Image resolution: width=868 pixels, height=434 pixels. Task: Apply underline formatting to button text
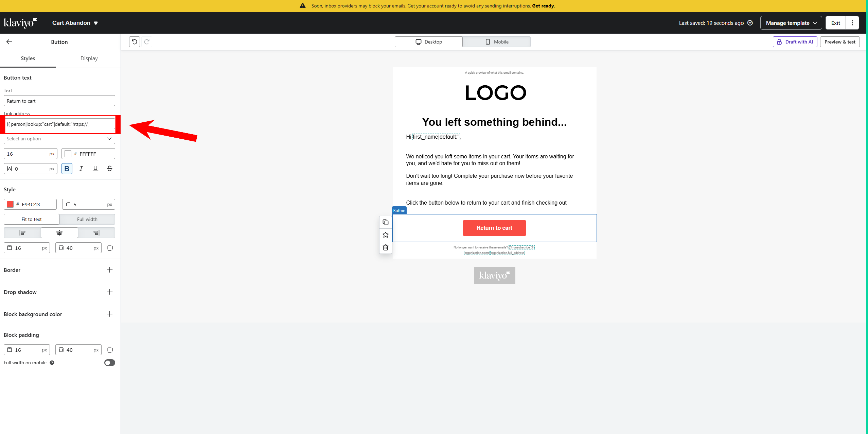click(x=95, y=169)
